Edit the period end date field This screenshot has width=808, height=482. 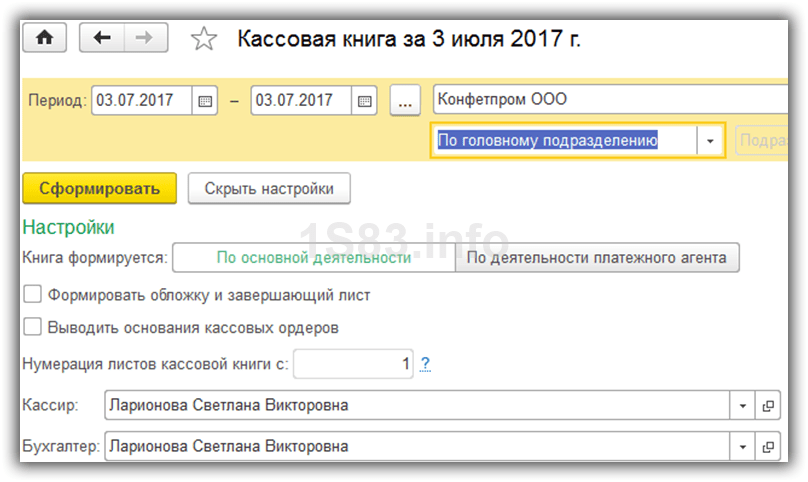301,101
